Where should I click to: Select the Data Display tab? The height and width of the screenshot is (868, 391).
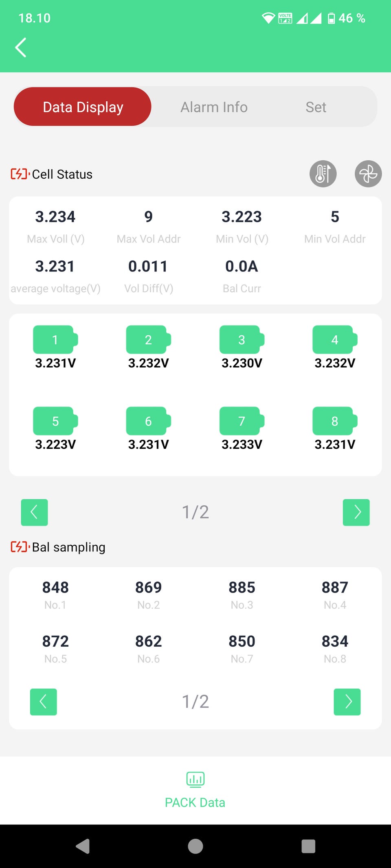(x=83, y=107)
